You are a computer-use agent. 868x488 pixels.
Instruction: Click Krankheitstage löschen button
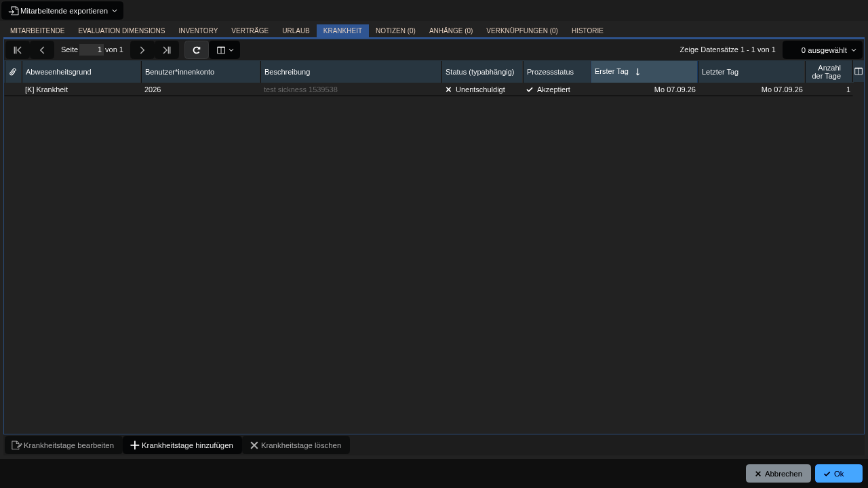[x=296, y=445]
